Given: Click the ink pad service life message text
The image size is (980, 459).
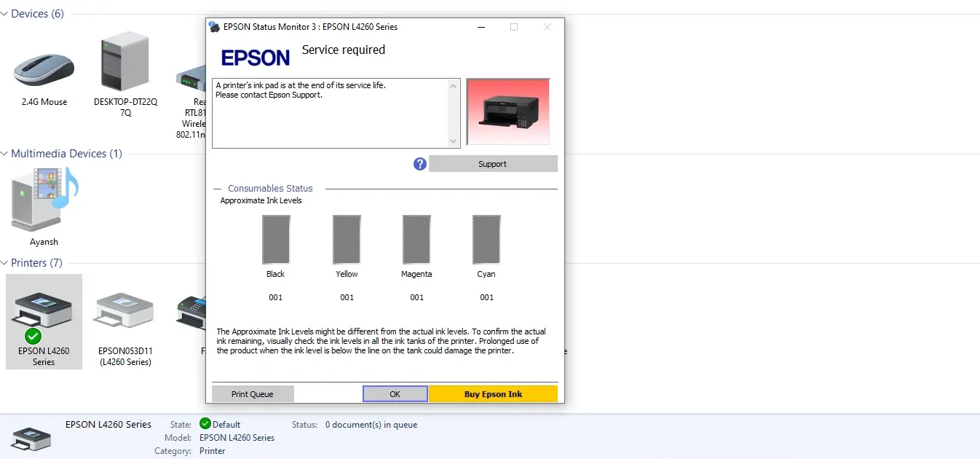Looking at the screenshot, I should [301, 90].
